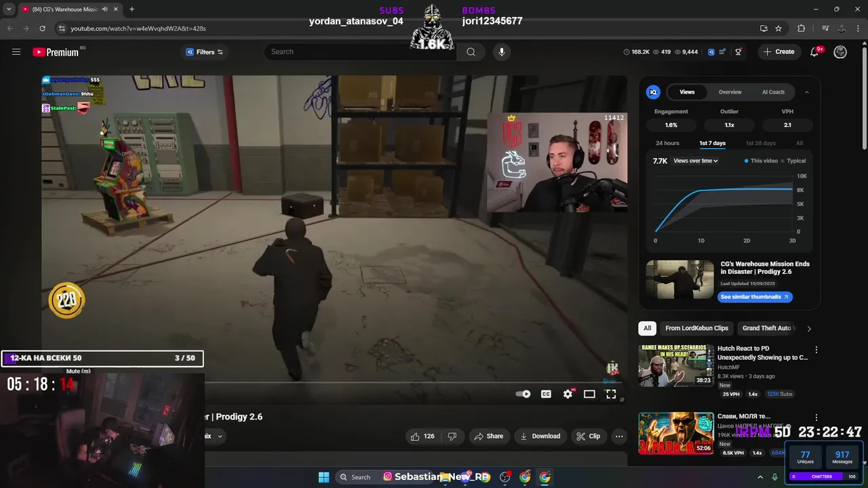Select the Views tab in vidIQ panel
868x488 pixels.
click(687, 92)
